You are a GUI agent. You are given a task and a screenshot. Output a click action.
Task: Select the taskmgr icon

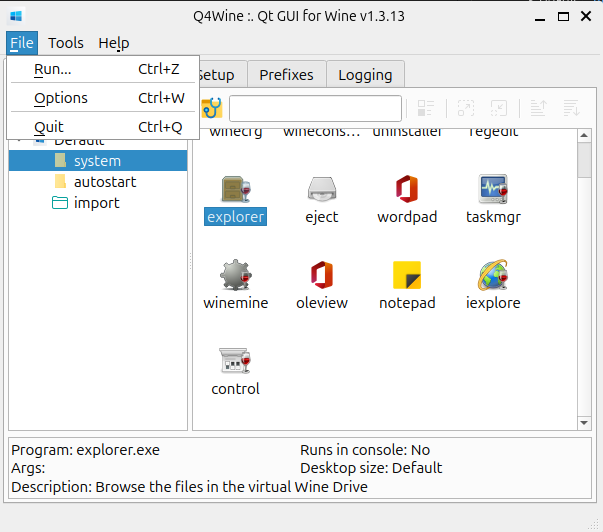493,190
